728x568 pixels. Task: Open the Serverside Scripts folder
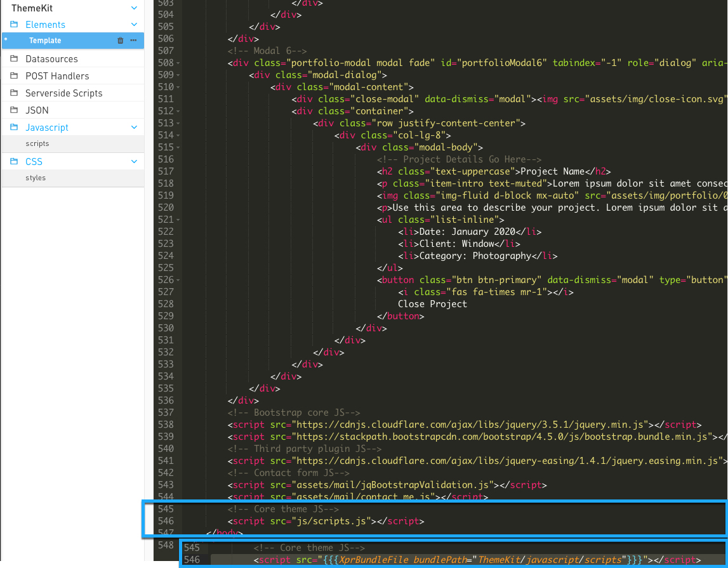73,93
